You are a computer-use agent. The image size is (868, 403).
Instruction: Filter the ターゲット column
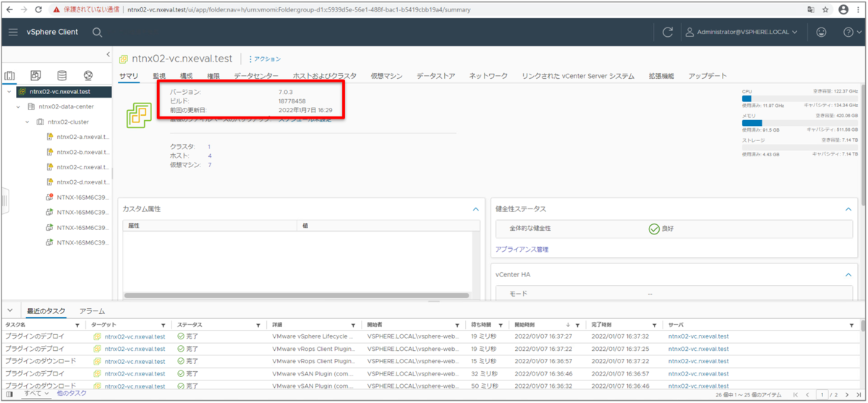pyautogui.click(x=163, y=326)
